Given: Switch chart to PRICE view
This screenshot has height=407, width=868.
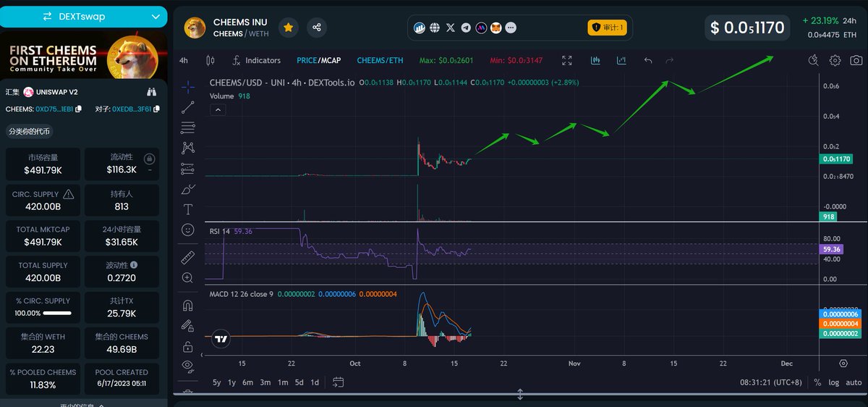Looking at the screenshot, I should 307,61.
